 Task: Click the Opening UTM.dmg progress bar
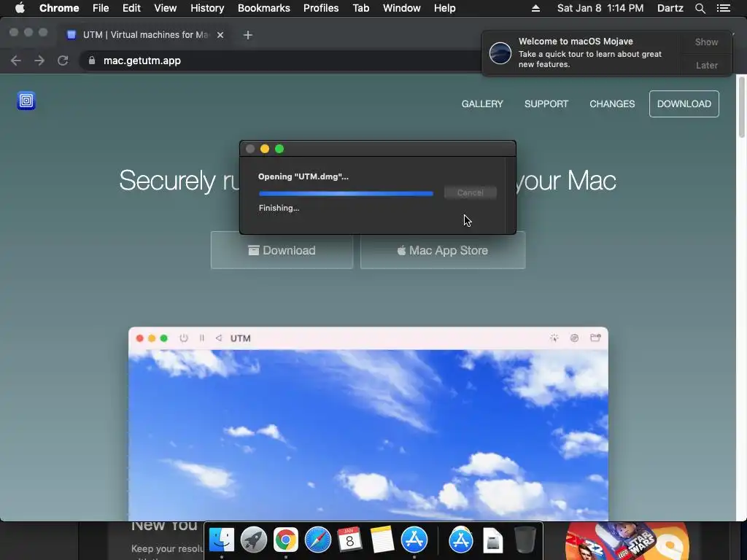pos(346,193)
